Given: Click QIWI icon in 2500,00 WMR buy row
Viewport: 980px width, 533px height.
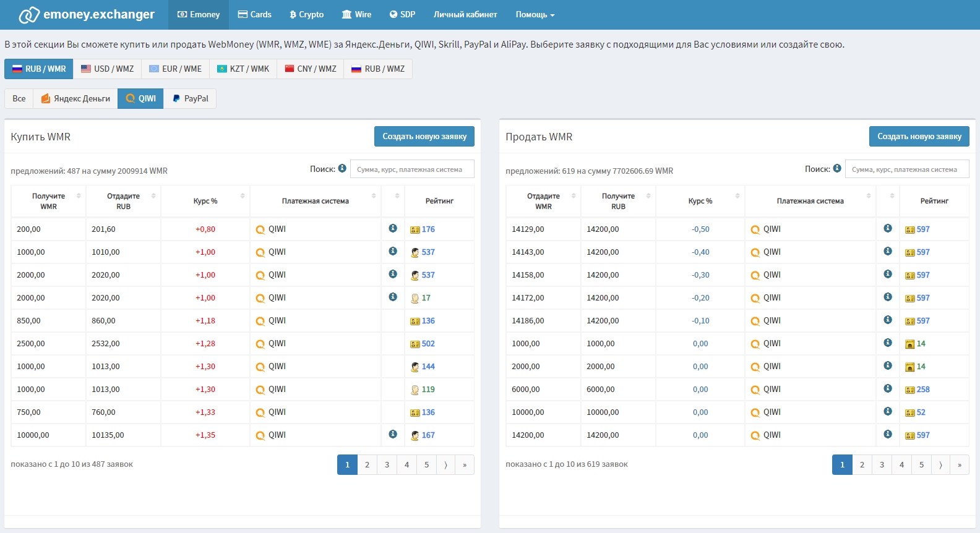Looking at the screenshot, I should (x=260, y=344).
